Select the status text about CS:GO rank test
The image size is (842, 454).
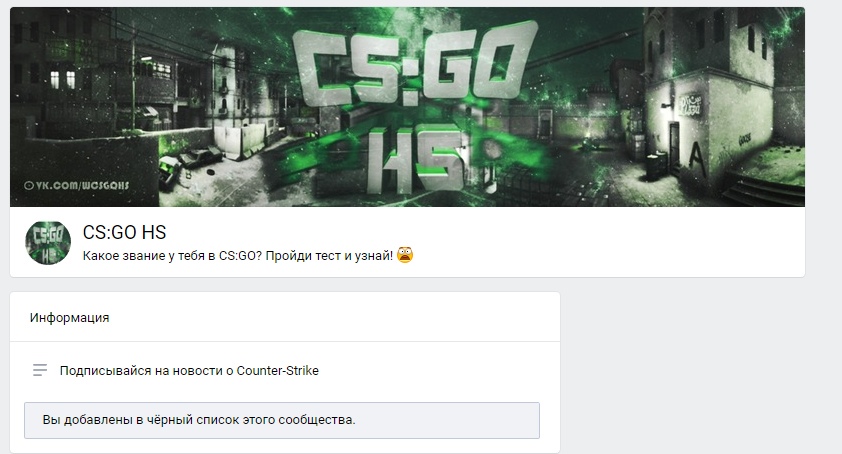pyautogui.click(x=238, y=256)
